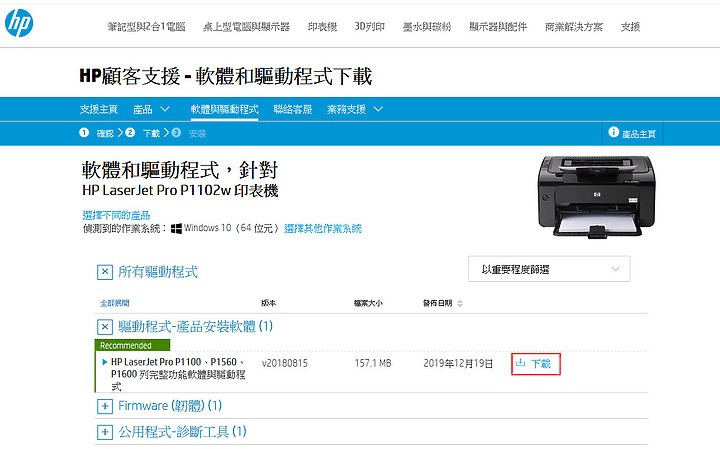
Task: Click step 3 安裝 breadcrumb
Action: pyautogui.click(x=189, y=133)
